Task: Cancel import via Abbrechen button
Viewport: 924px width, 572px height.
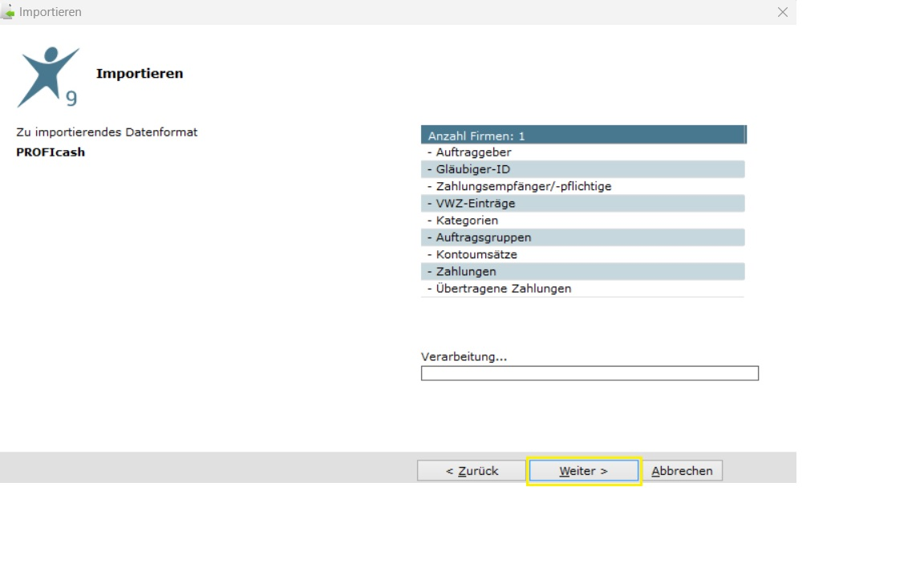Action: click(x=682, y=471)
